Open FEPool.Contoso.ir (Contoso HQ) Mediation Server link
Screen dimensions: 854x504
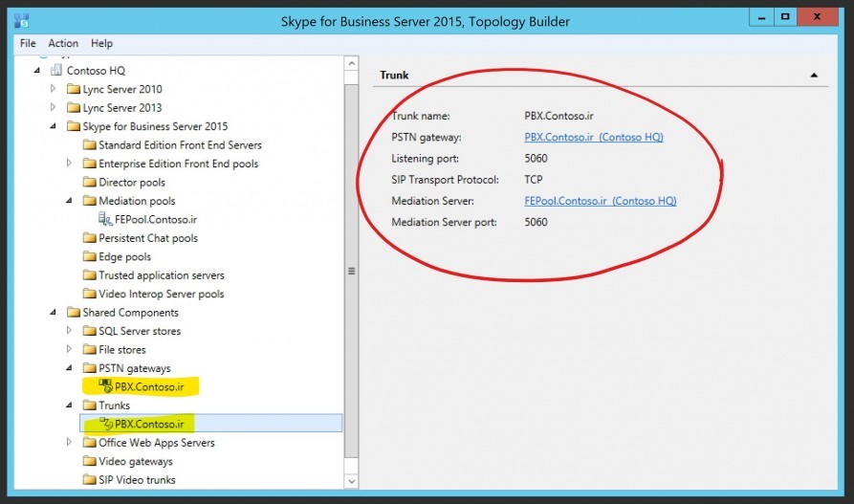coord(601,201)
